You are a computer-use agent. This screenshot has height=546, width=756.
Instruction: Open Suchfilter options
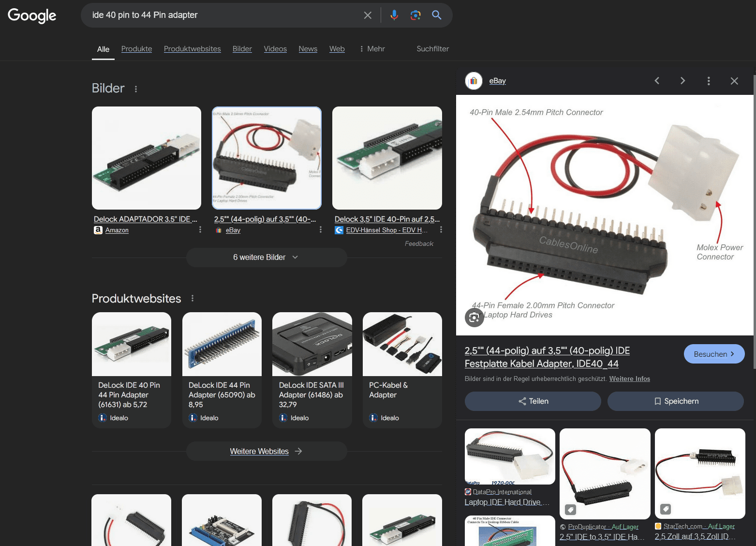[432, 49]
